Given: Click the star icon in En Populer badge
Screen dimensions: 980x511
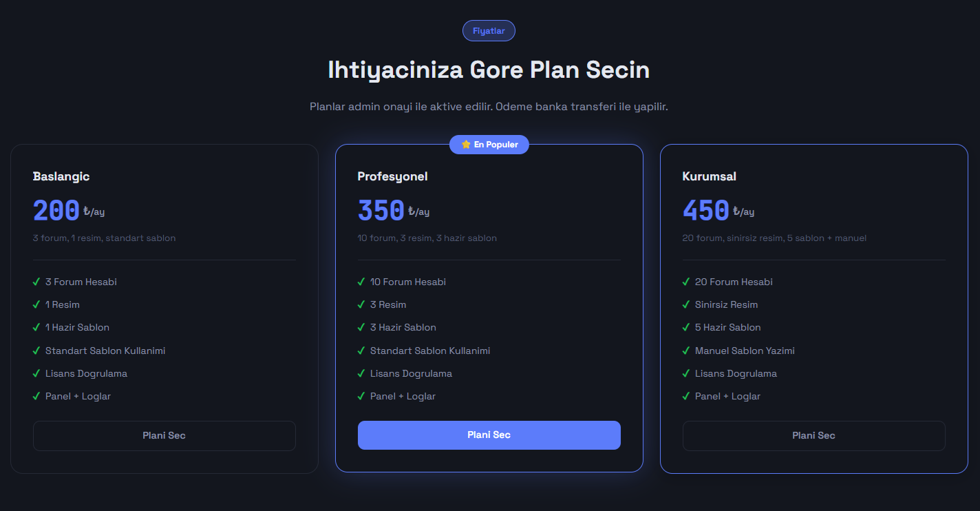Looking at the screenshot, I should tap(466, 145).
